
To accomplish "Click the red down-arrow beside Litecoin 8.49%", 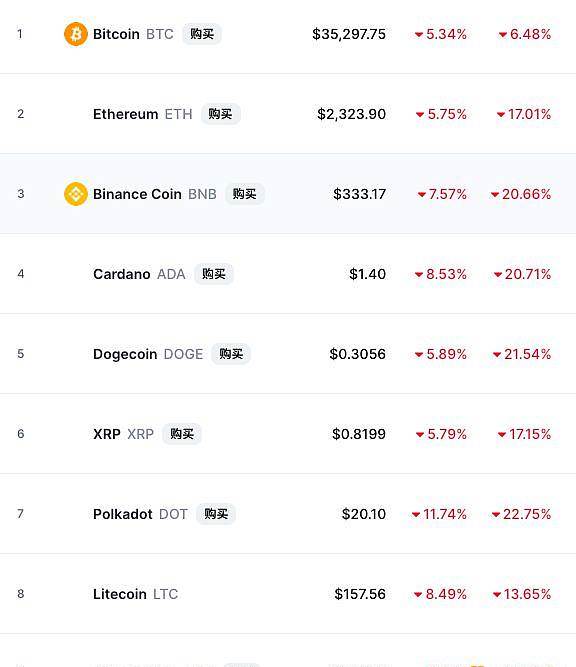I will 418,594.
